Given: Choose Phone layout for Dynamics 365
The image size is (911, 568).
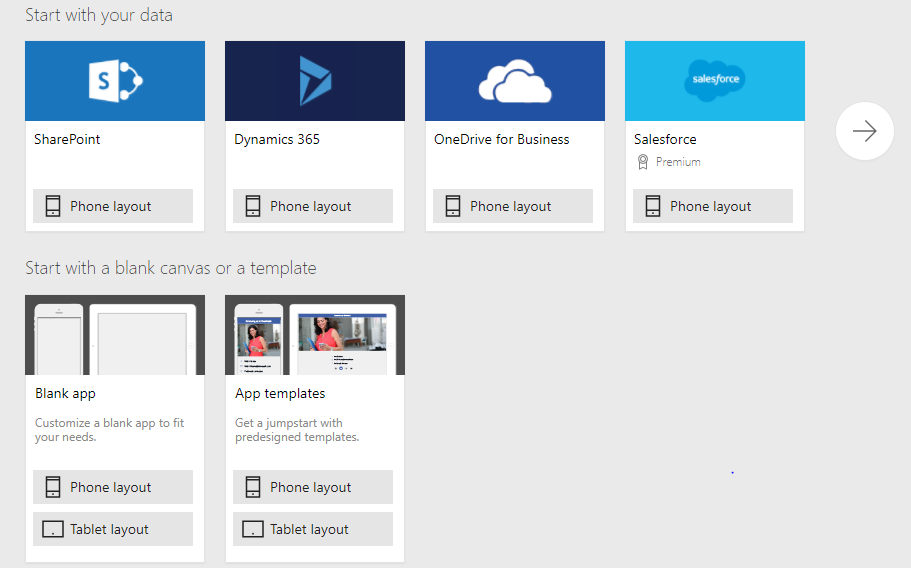Looking at the screenshot, I should 313,206.
